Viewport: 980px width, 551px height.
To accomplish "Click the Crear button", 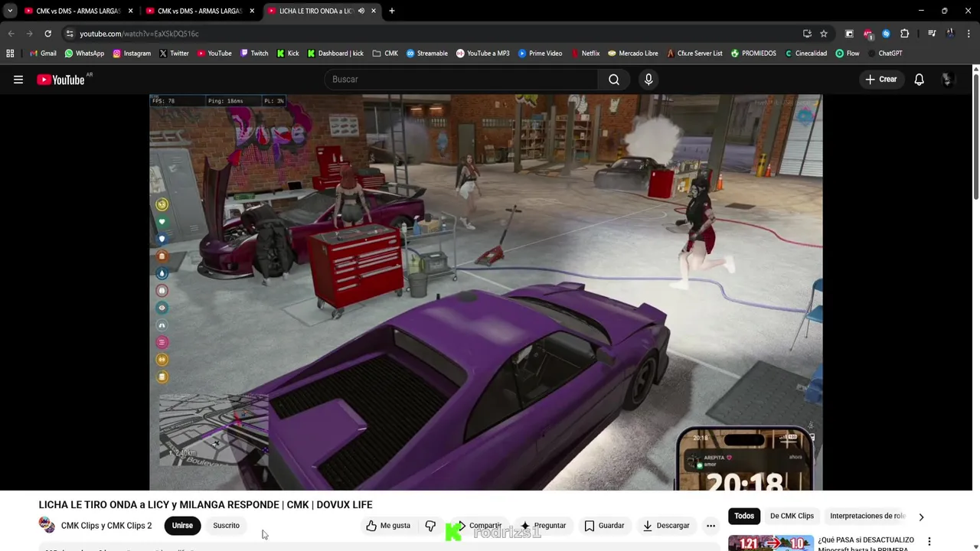I will point(880,80).
